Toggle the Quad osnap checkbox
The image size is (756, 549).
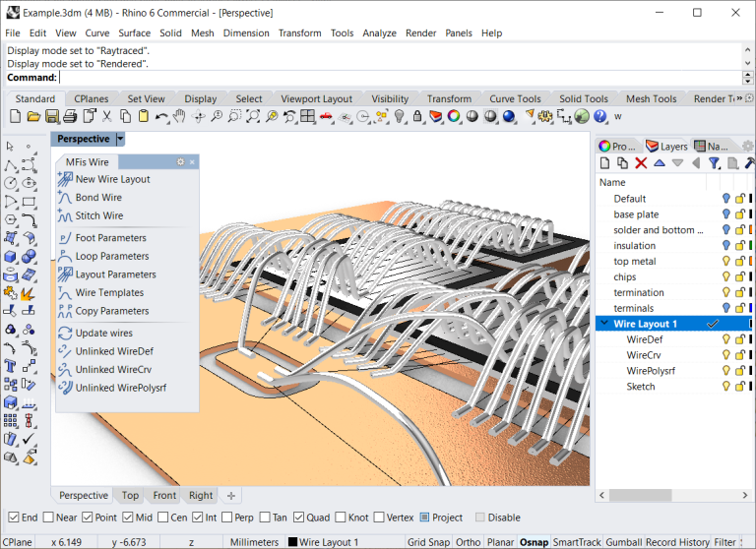[x=299, y=518]
